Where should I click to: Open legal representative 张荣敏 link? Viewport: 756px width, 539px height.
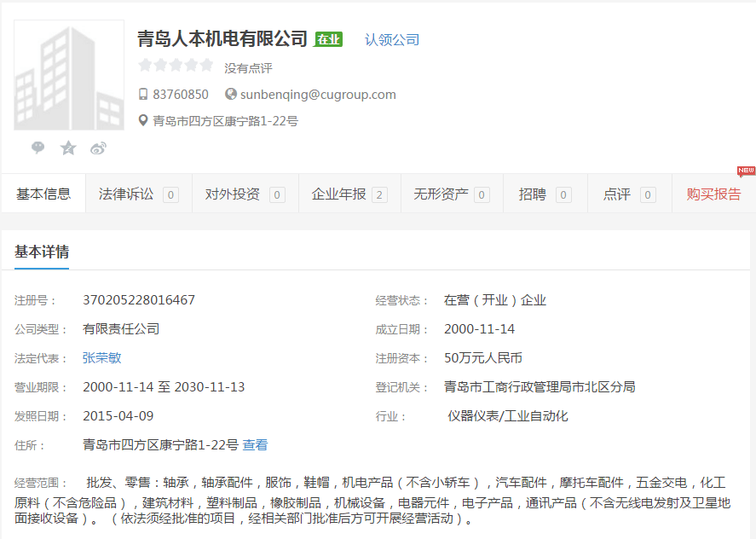click(101, 358)
